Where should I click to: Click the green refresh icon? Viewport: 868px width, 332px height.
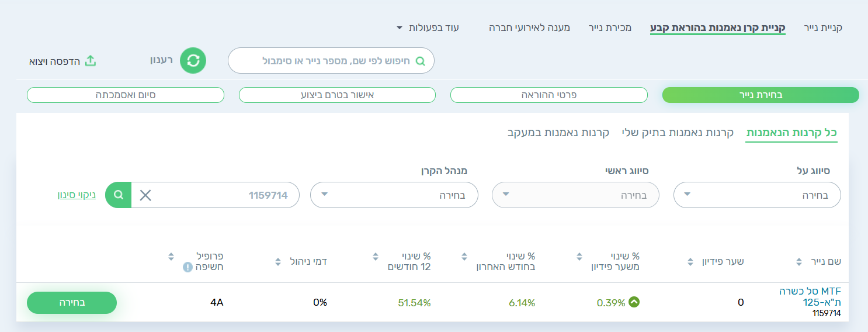[193, 61]
